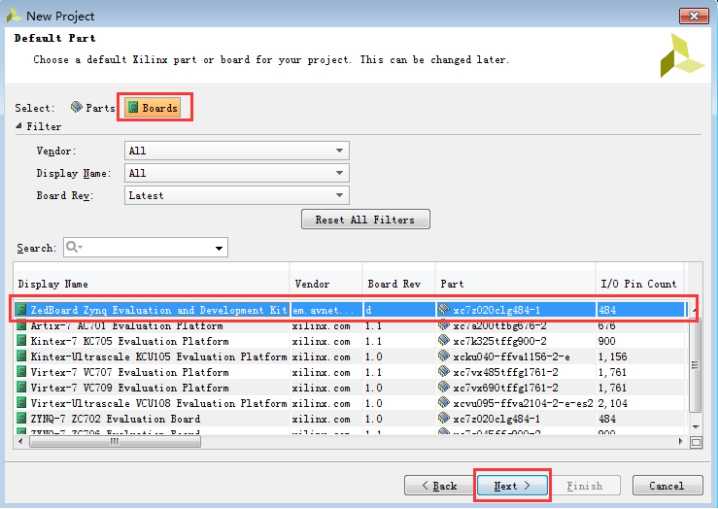
Task: Open the search history dropdown arrow
Action: [x=219, y=248]
